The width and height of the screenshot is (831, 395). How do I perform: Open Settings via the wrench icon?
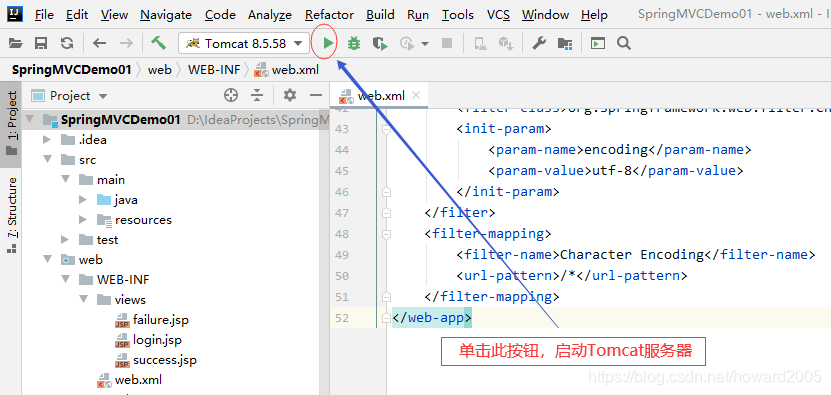tap(539, 43)
